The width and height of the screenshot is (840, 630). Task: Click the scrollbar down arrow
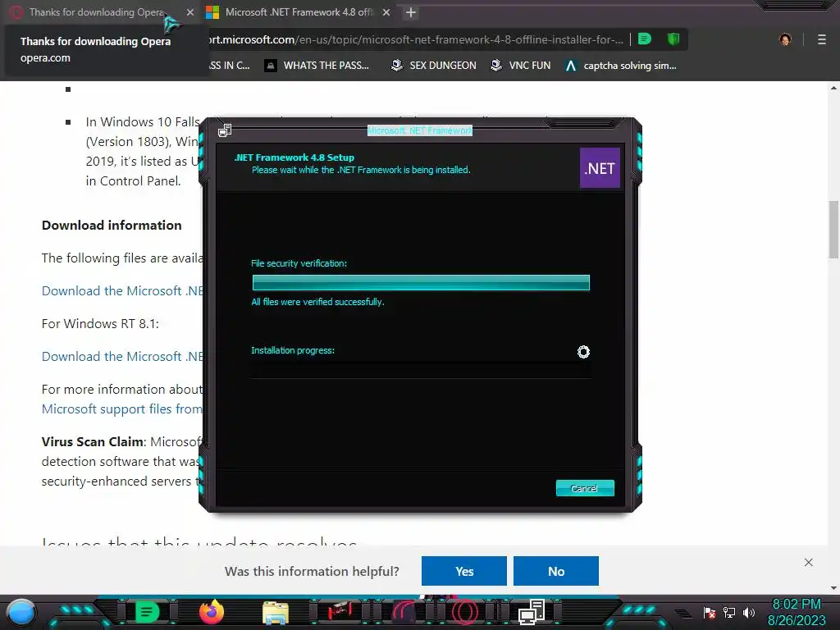pos(833,587)
